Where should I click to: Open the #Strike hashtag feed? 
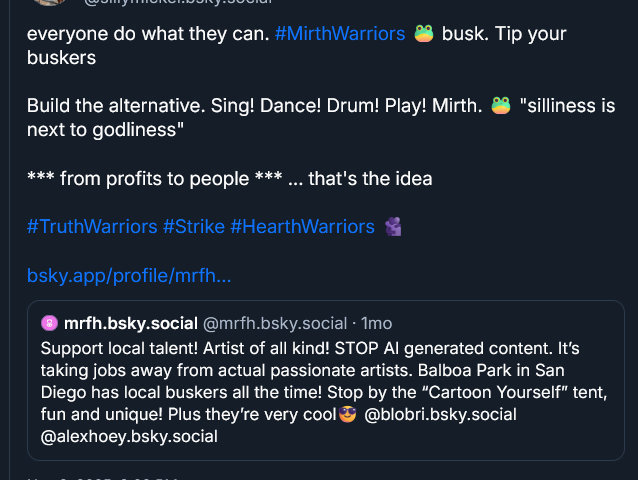(x=194, y=227)
